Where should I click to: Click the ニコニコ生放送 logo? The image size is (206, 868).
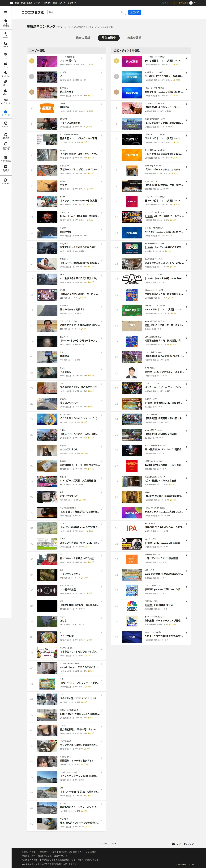click(33, 12)
